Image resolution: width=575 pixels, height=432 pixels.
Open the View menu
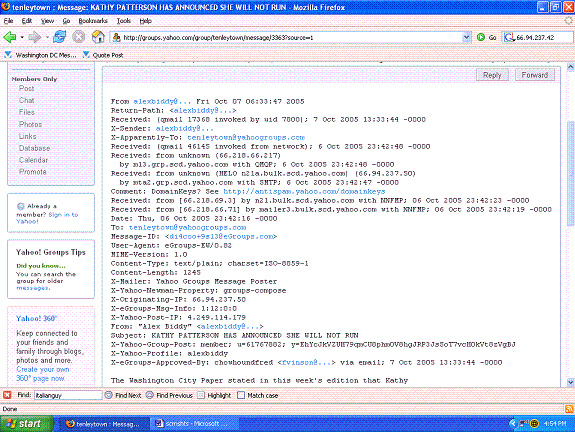[47, 21]
